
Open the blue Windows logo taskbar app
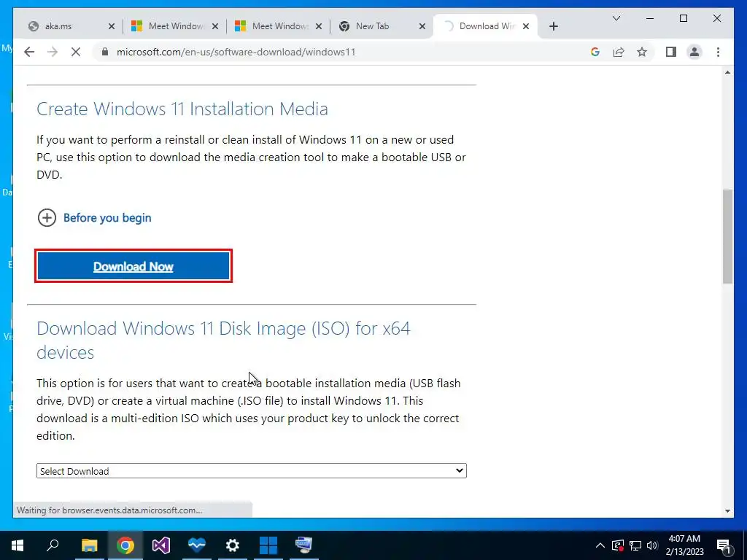[268, 545]
